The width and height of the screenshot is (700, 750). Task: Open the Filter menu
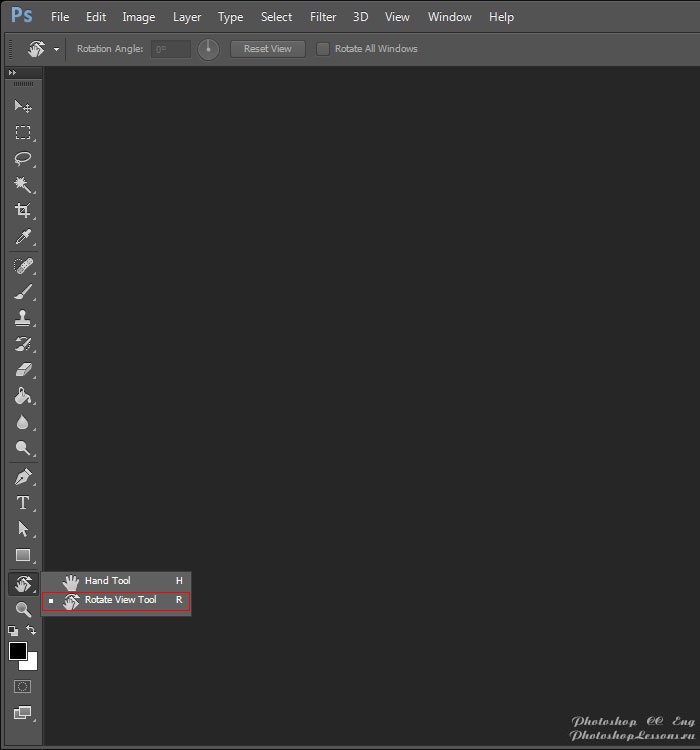click(x=323, y=17)
